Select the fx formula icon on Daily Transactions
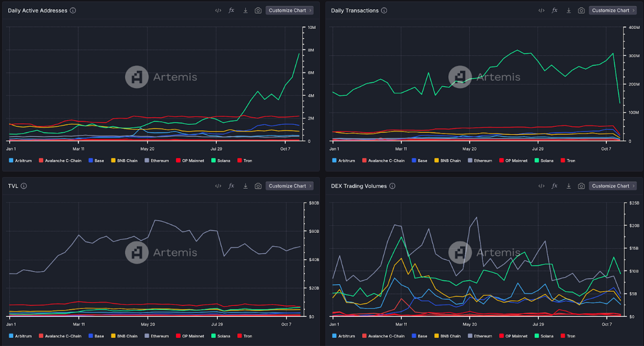The height and width of the screenshot is (346, 644). (554, 10)
